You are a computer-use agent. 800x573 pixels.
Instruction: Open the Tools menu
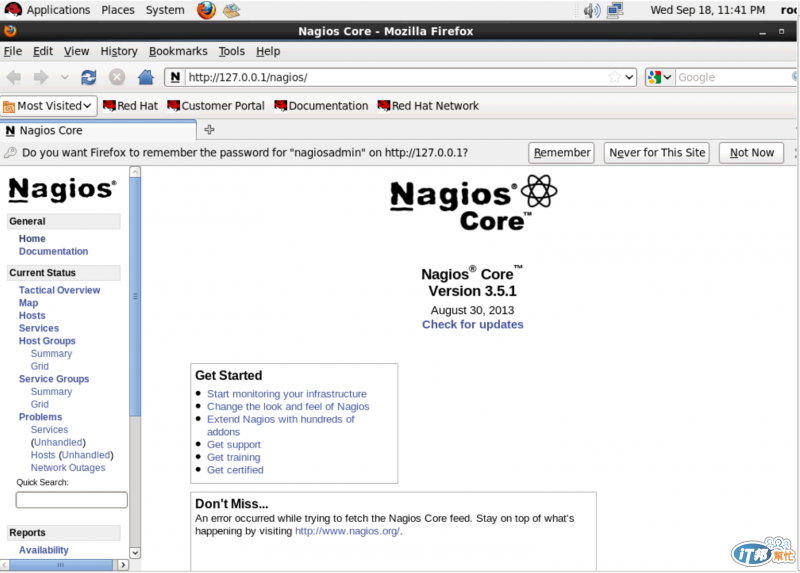click(232, 51)
